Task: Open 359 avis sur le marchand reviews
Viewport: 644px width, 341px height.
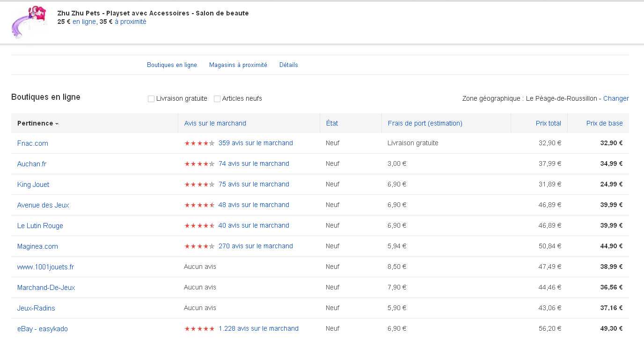Action: coord(256,143)
